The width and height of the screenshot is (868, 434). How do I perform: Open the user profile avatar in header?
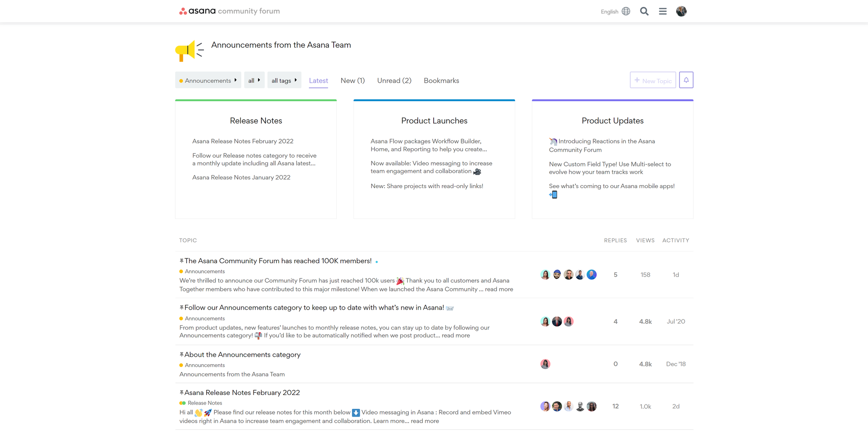(681, 11)
